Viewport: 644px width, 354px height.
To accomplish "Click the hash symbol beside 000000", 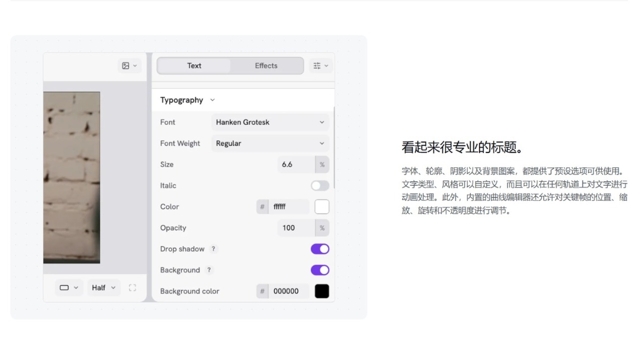I will point(262,291).
